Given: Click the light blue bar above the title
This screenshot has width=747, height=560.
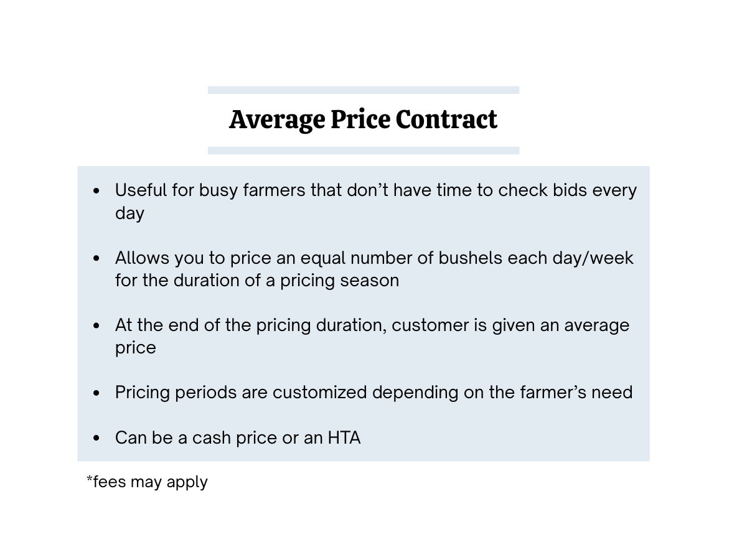Looking at the screenshot, I should tap(364, 90).
